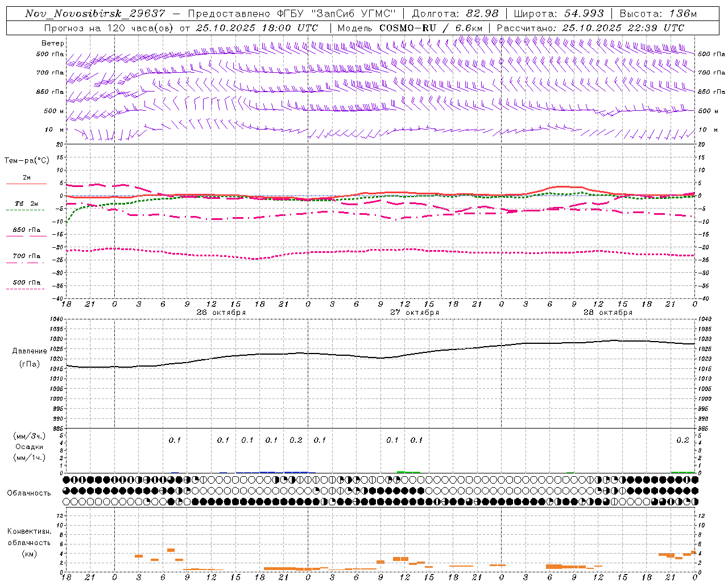Select the longitude value 82.98
Screen dimensions: 728x582
click(482, 14)
